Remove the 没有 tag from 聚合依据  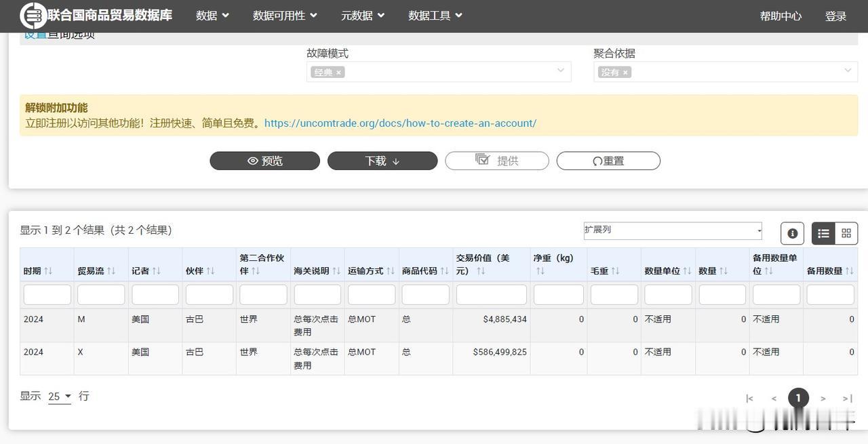625,73
